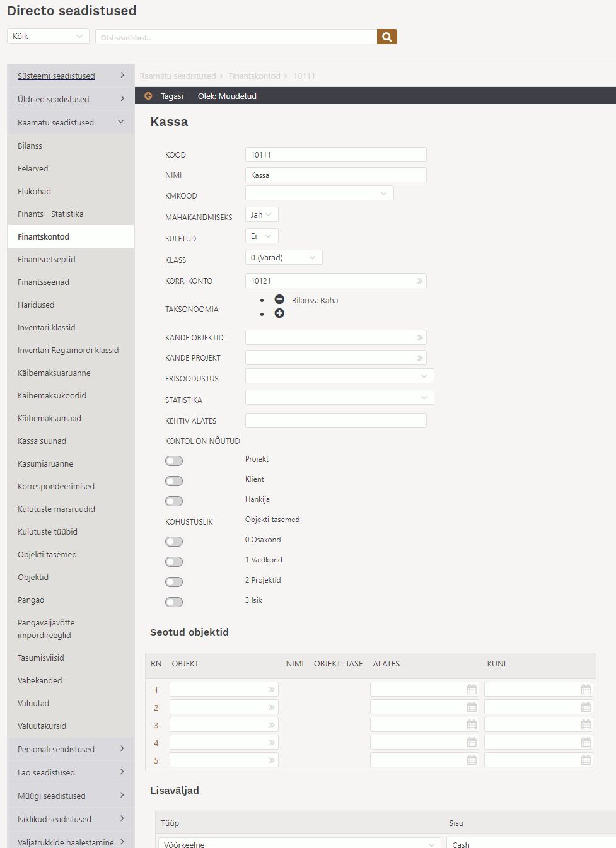Enable the 1 Valdkond level switch
616x848 pixels.
[174, 562]
